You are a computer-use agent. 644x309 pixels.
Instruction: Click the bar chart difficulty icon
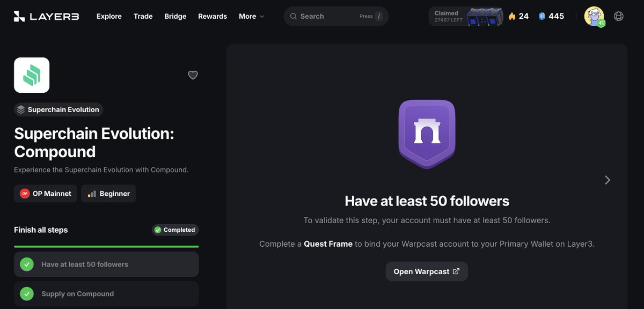[92, 194]
